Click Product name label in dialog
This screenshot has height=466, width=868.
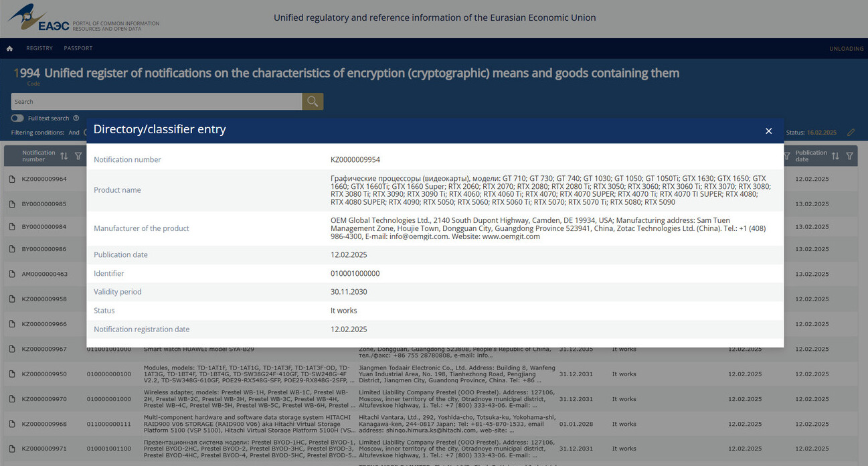coord(117,190)
